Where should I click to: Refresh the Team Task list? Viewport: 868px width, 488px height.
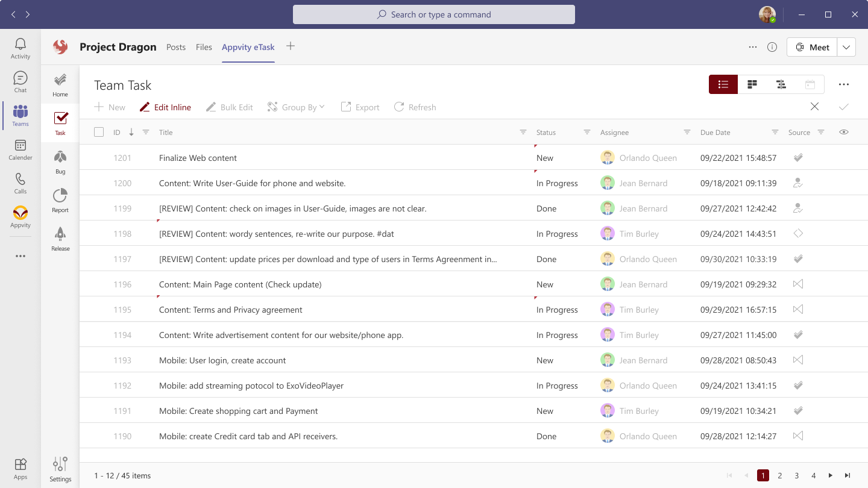[x=415, y=107]
